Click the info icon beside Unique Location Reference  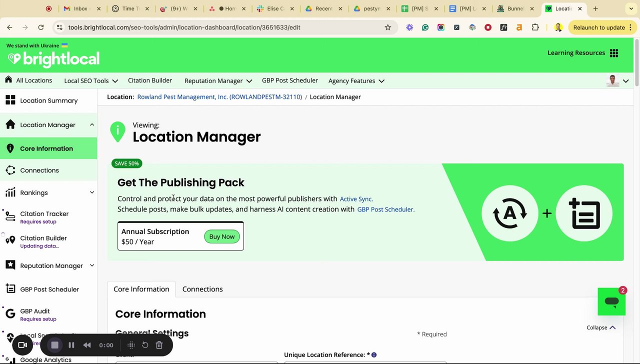tap(373, 355)
